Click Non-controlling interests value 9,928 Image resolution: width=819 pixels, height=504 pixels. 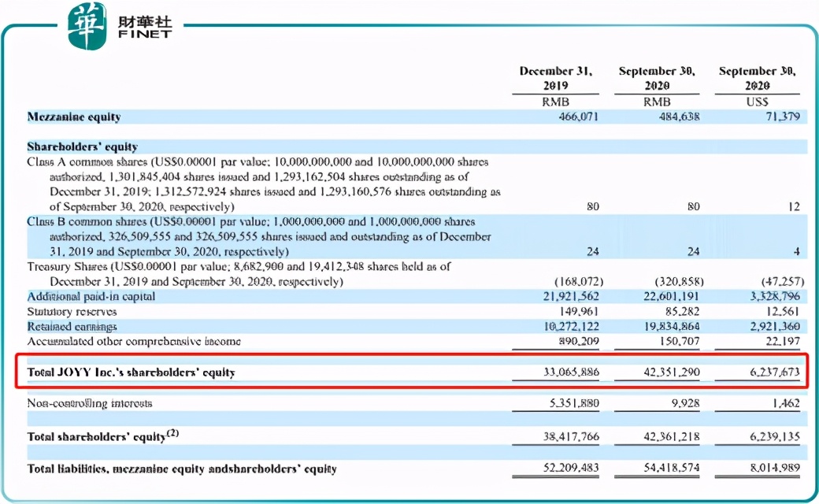tap(685, 403)
